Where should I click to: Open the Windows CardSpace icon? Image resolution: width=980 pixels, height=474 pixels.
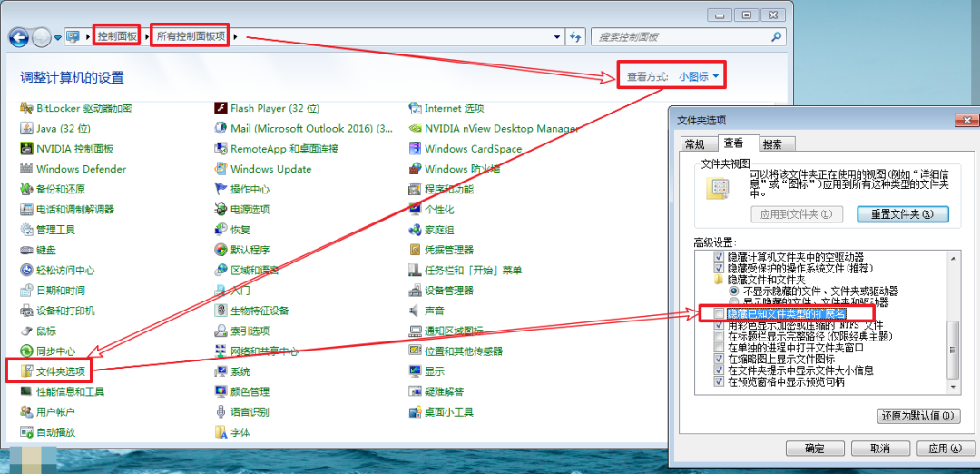(x=415, y=149)
